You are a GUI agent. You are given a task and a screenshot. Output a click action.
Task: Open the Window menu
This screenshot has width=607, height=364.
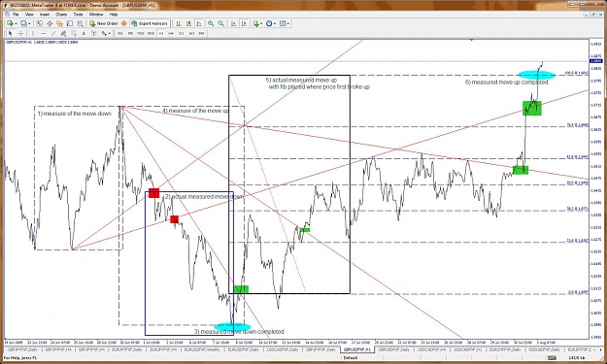96,15
